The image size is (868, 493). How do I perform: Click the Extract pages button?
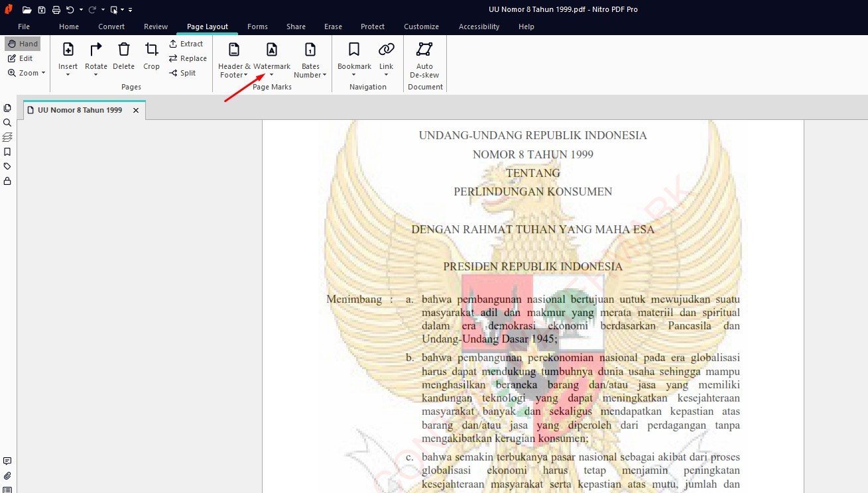pyautogui.click(x=186, y=44)
